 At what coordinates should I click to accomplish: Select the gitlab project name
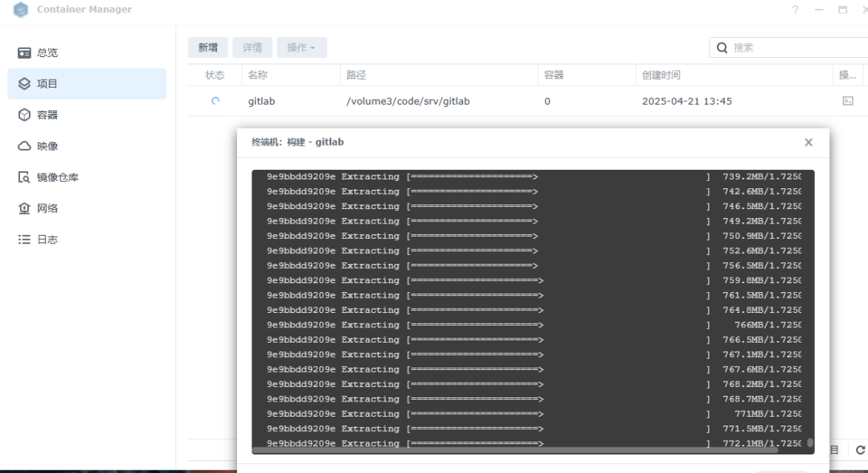tap(261, 101)
